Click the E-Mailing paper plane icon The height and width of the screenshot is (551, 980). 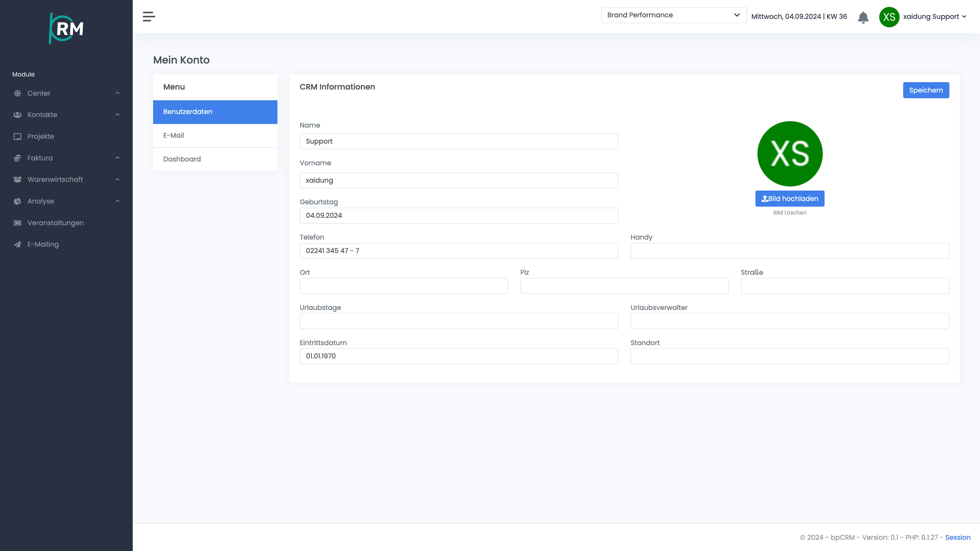coord(18,245)
